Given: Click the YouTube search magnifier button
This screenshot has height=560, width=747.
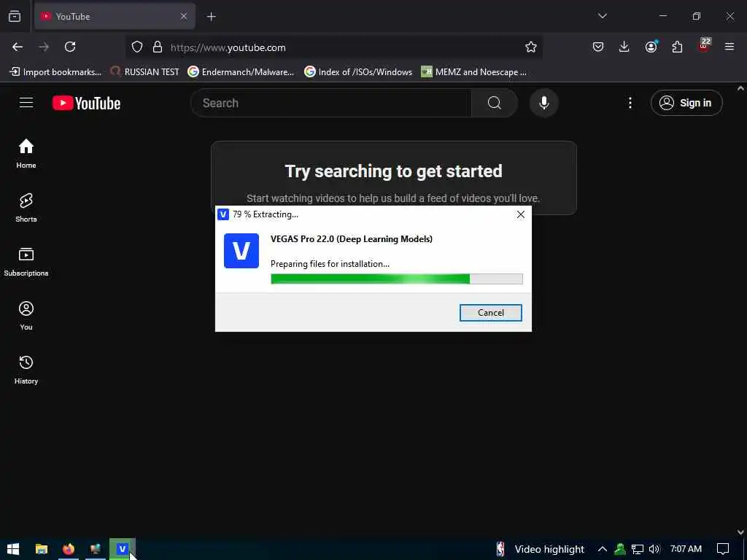Looking at the screenshot, I should point(494,103).
